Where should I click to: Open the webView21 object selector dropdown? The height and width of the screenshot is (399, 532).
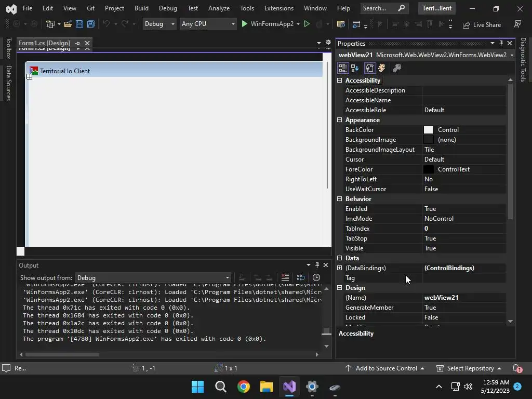tap(512, 55)
